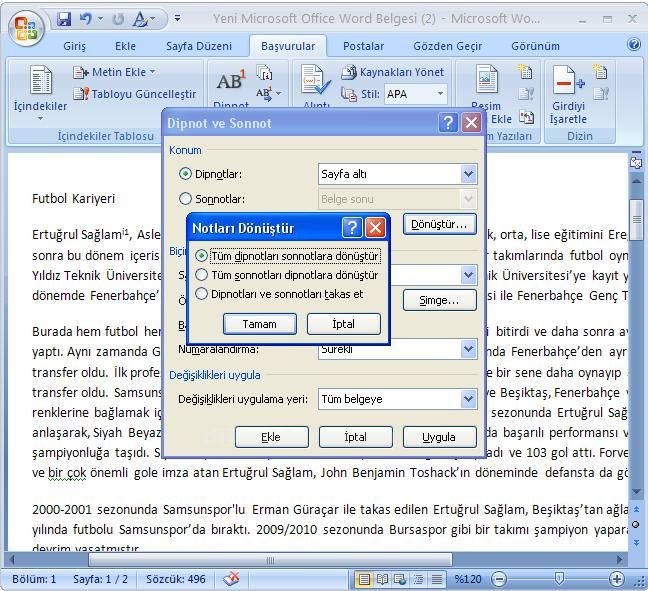
Task: Open the Postalar tab
Action: [363, 46]
